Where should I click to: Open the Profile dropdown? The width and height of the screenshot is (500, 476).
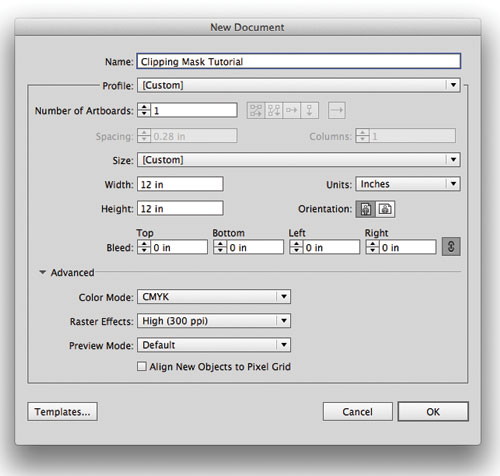tap(299, 85)
